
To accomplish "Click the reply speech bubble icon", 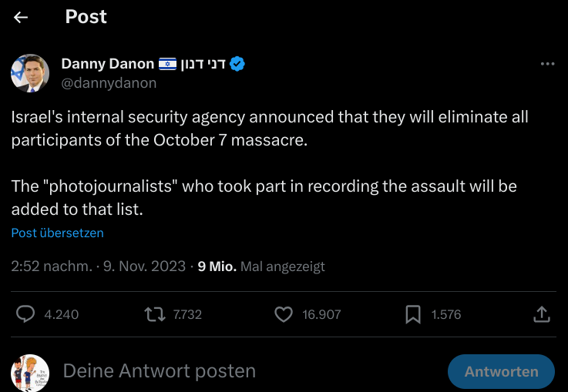I will coord(25,313).
